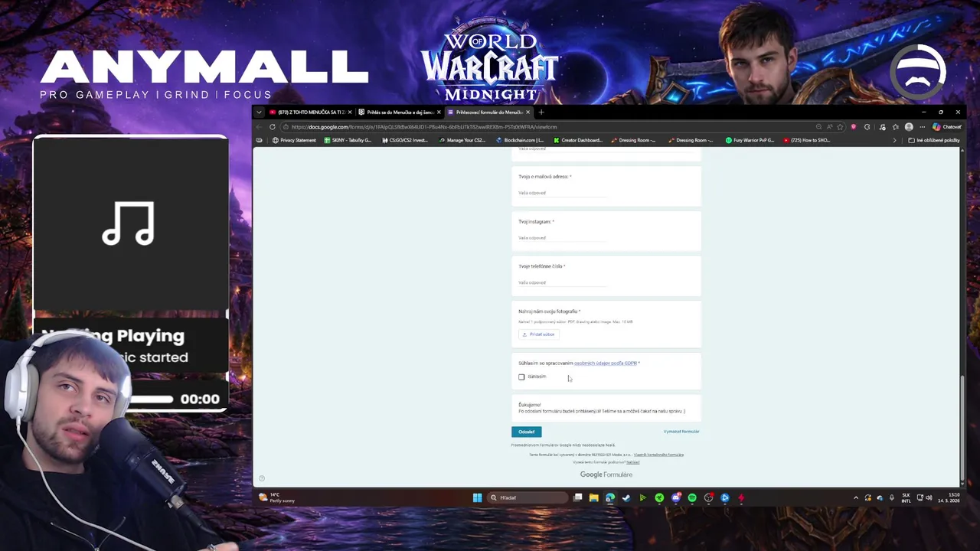Open the (725) How to SHO YouTube bookmark

[807, 140]
